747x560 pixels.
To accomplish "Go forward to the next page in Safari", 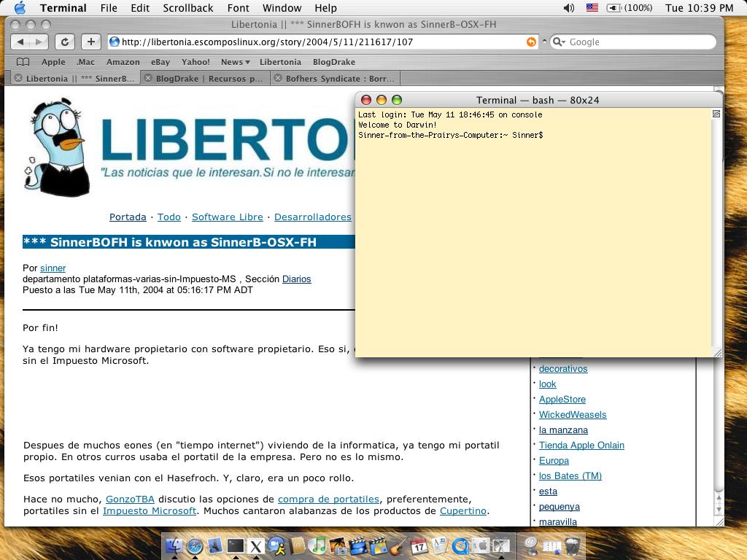I will click(x=39, y=42).
